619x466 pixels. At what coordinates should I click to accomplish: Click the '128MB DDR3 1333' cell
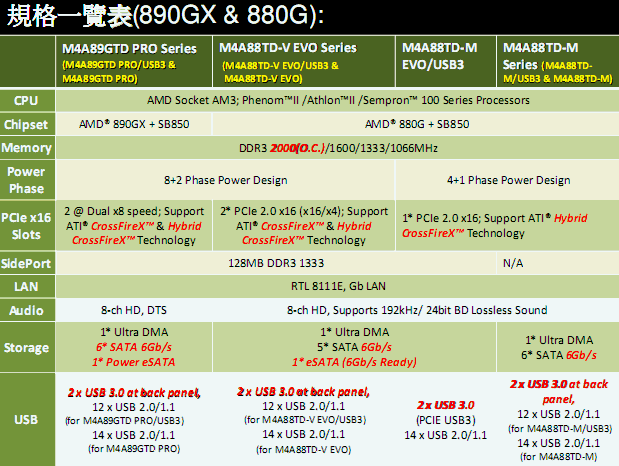coord(276,263)
